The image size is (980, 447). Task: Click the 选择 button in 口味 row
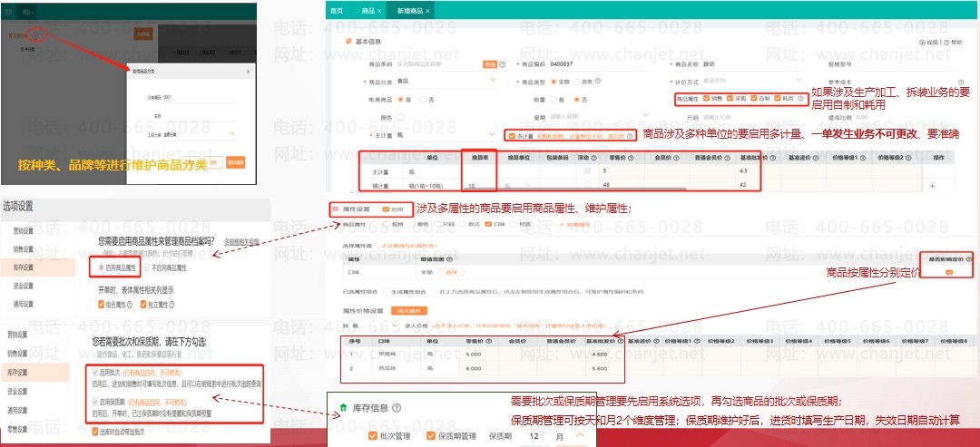[x=451, y=272]
